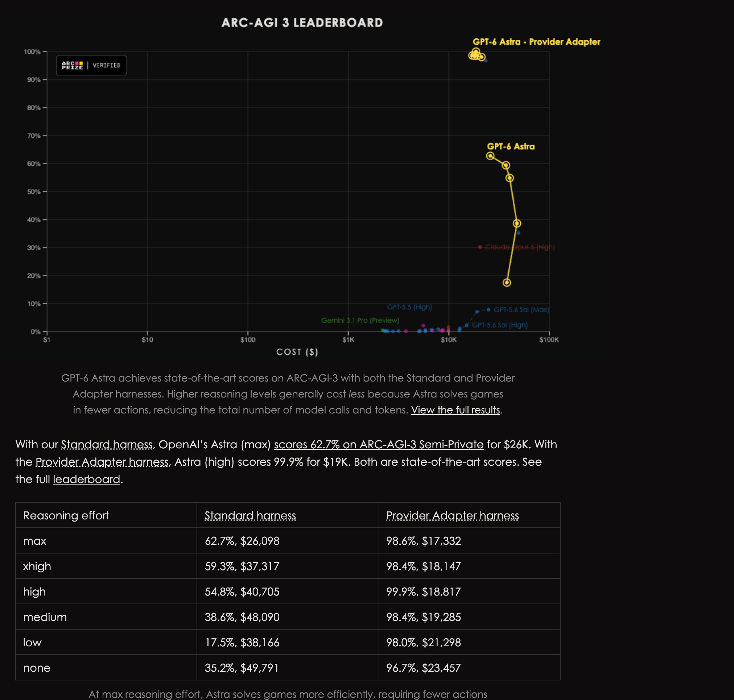The width and height of the screenshot is (734, 700).
Task: Click the '35.2%, $49,791' cell
Action: click(x=288, y=667)
